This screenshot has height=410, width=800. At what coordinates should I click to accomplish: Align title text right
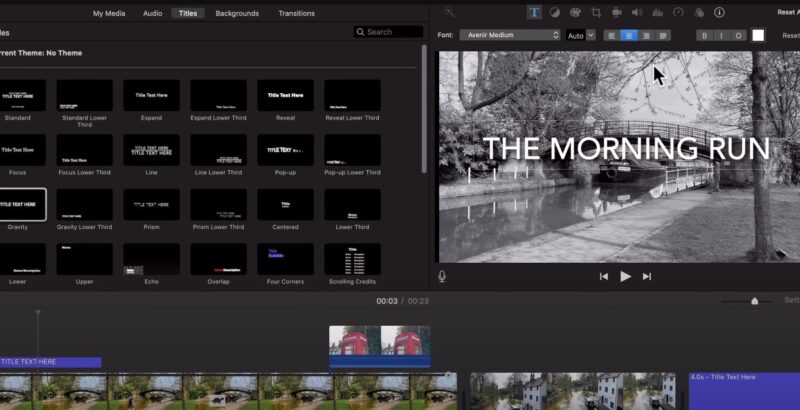coord(646,35)
